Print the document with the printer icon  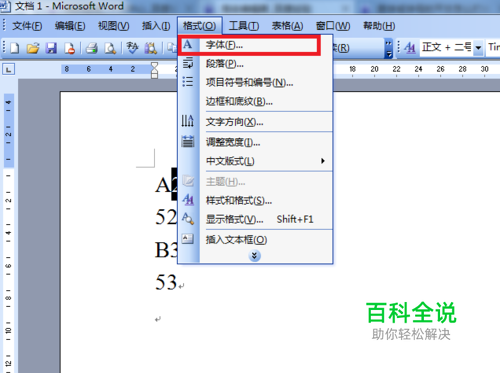(x=92, y=48)
